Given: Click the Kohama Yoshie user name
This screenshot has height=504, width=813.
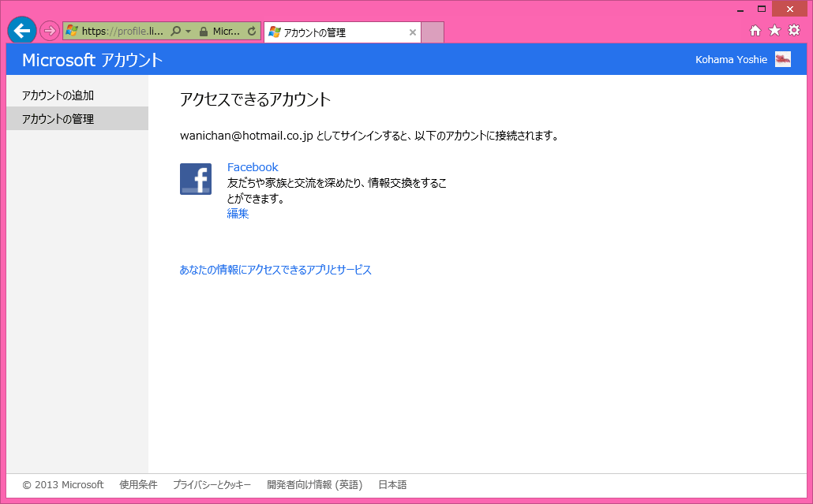Looking at the screenshot, I should tap(731, 60).
